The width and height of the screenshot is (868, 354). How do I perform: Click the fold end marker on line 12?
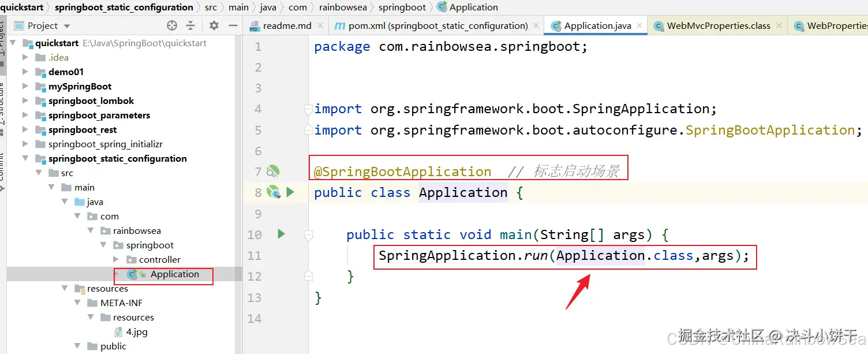pyautogui.click(x=308, y=276)
